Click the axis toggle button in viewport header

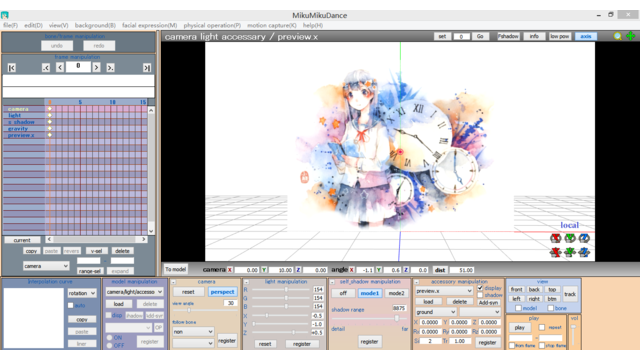pyautogui.click(x=586, y=36)
